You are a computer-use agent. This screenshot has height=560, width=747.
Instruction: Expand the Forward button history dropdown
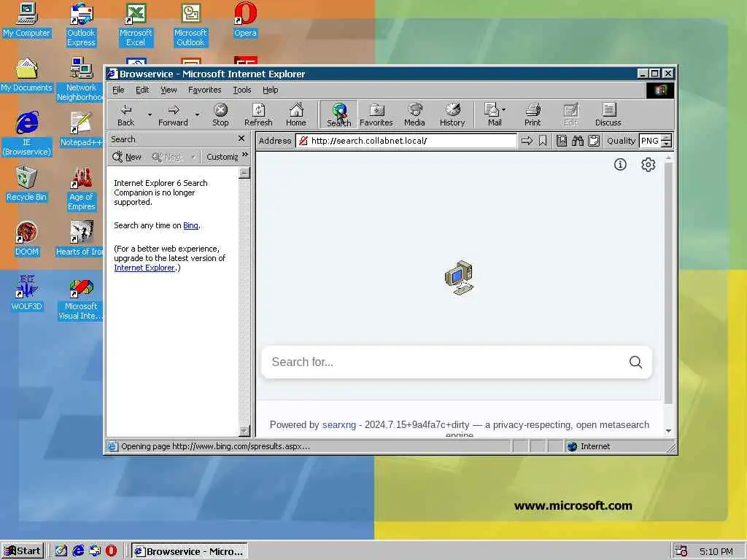point(197,114)
